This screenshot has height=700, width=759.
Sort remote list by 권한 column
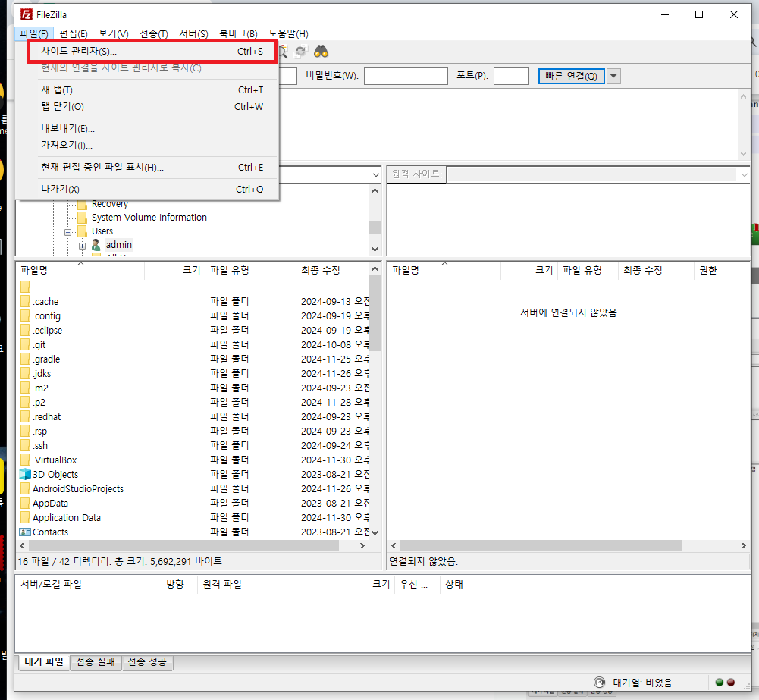click(x=721, y=270)
